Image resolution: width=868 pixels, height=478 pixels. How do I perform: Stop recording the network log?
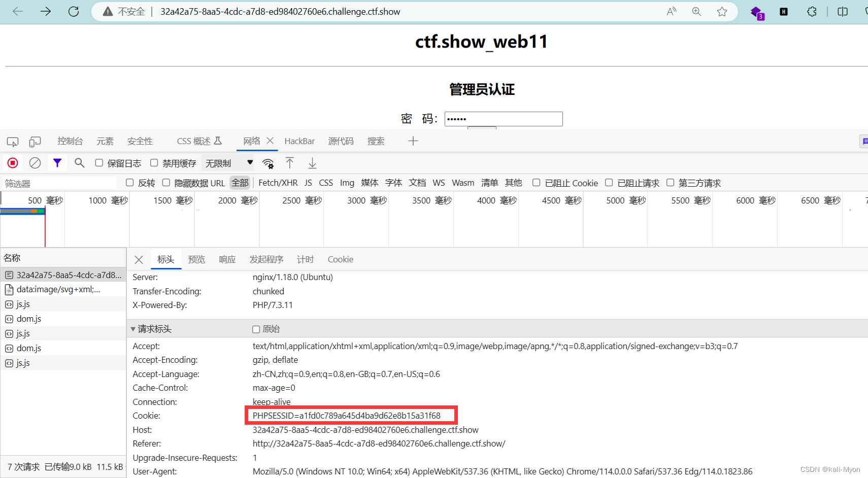13,162
